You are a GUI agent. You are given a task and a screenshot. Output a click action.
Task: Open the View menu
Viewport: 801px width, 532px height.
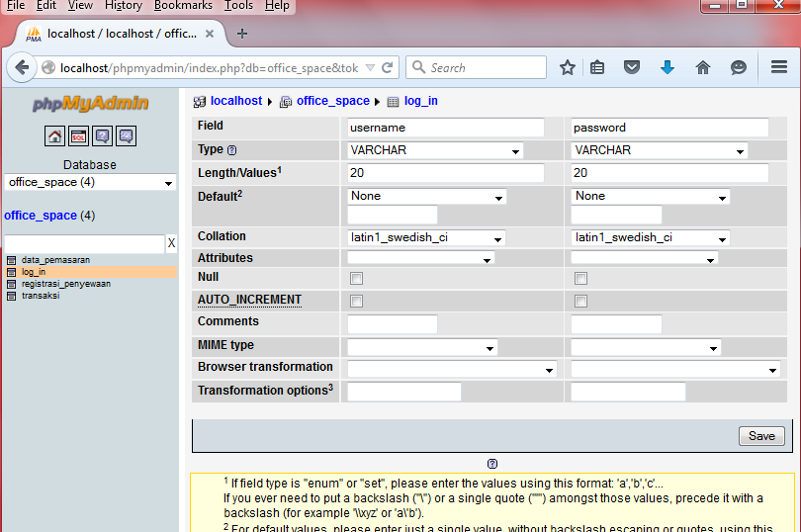(80, 6)
